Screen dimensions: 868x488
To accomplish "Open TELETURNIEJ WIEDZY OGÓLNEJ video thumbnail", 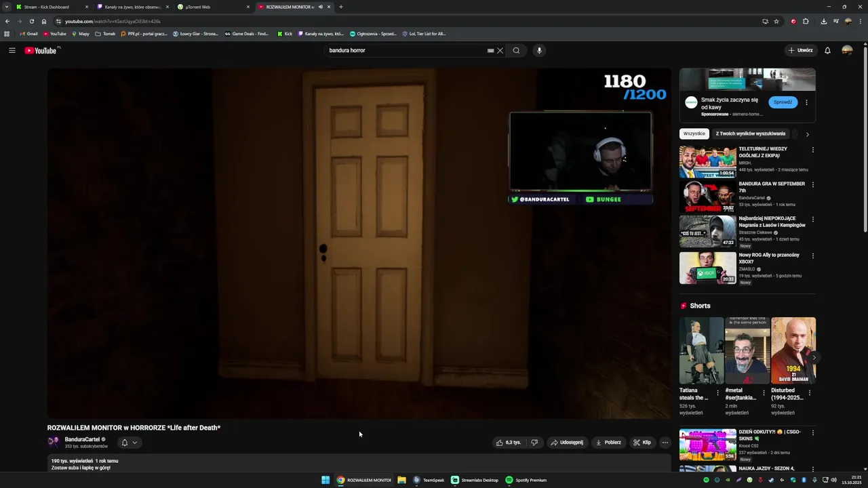I will point(708,162).
